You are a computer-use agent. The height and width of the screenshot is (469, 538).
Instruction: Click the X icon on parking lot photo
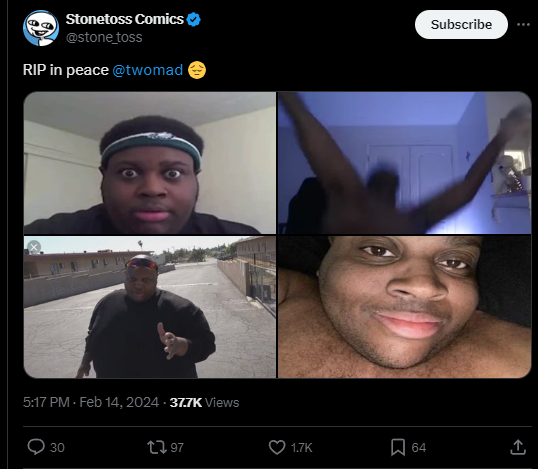pos(34,247)
